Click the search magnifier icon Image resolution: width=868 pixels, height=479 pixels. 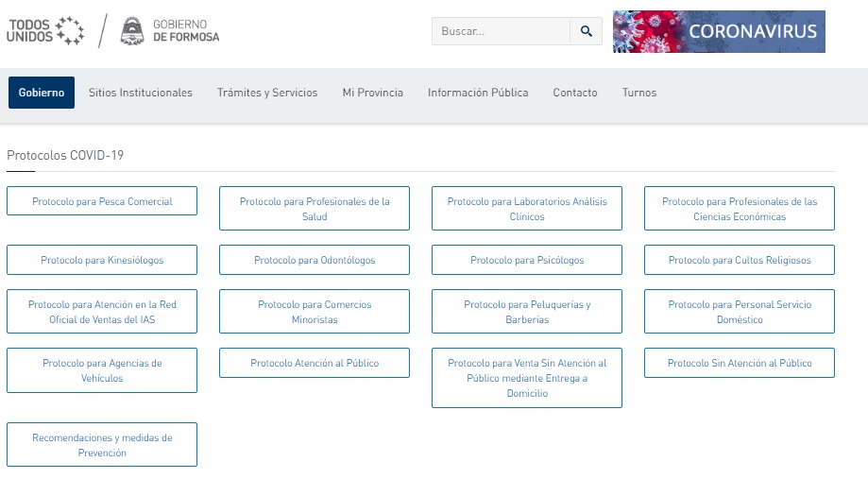tap(587, 31)
